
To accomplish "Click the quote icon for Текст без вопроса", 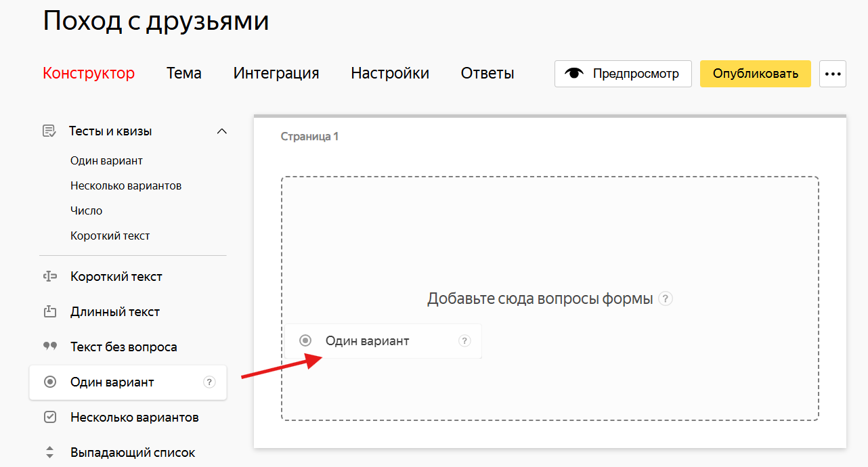I will 49,346.
